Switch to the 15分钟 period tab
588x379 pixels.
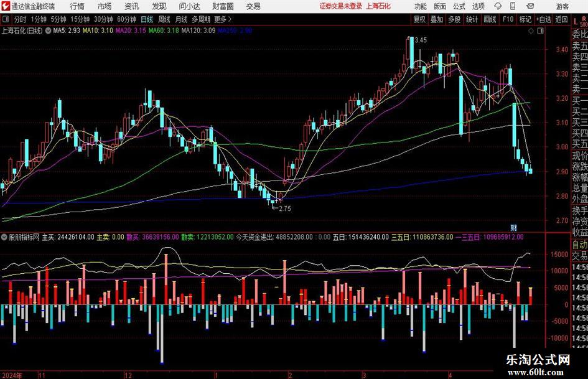(x=80, y=19)
